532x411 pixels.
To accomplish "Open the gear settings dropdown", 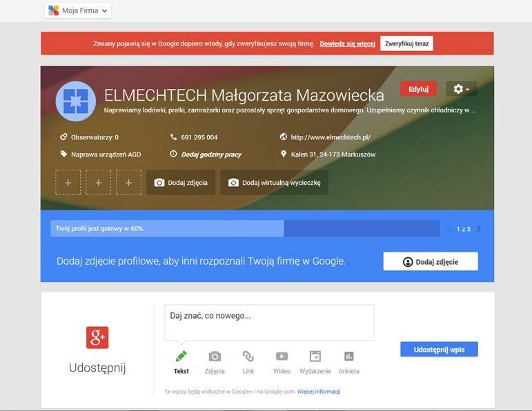I will (x=461, y=89).
